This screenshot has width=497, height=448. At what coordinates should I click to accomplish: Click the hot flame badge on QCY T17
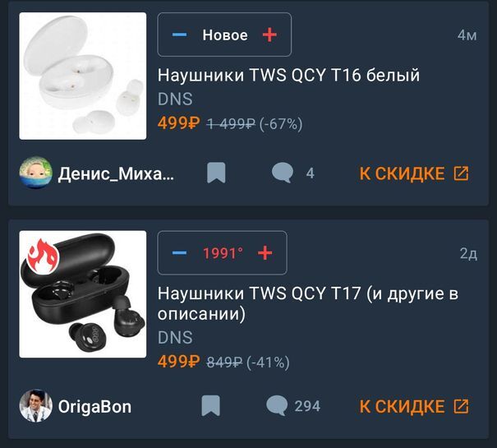[x=42, y=256]
